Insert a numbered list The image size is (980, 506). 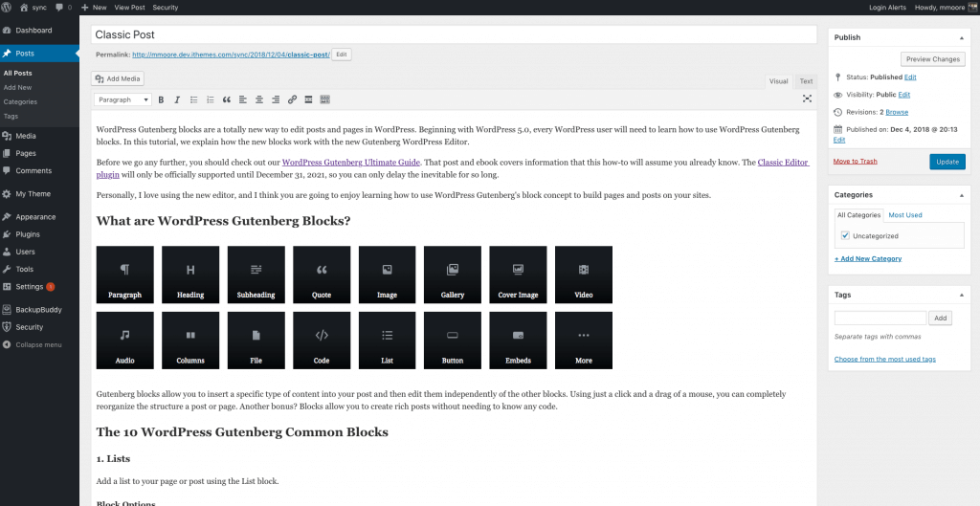pyautogui.click(x=210, y=99)
